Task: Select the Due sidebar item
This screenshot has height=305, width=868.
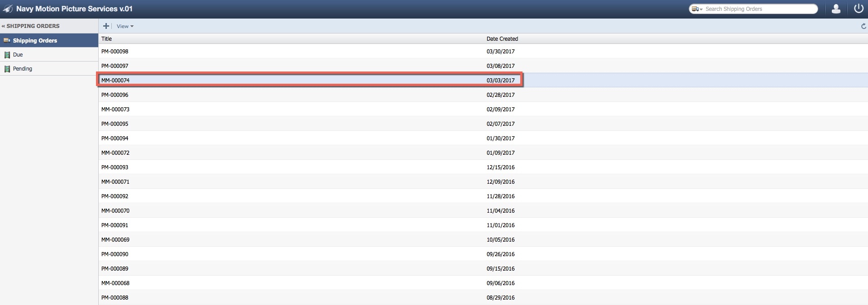Action: point(18,55)
